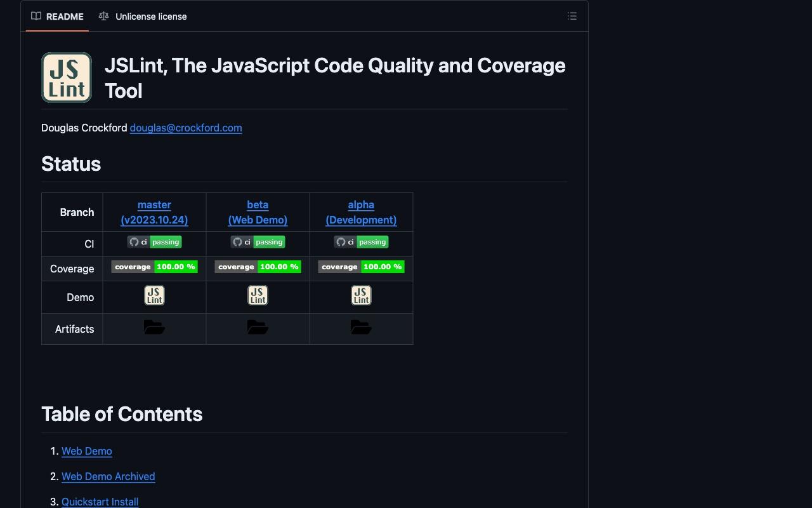Open the beta branch CI passing badge
This screenshot has height=508, width=812.
(x=258, y=242)
